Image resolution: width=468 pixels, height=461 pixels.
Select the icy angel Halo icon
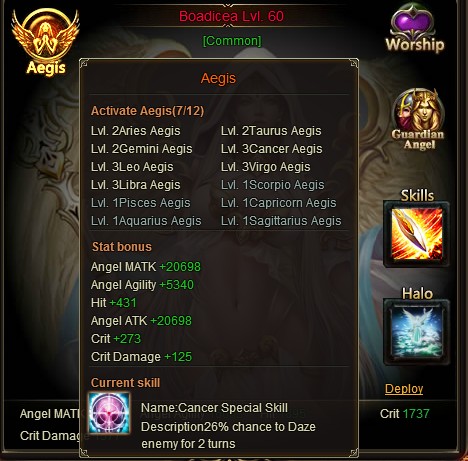point(417,332)
